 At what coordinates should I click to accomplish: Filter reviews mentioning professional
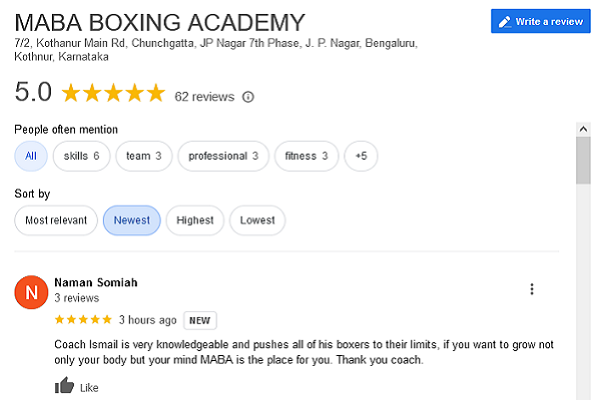coord(223,156)
